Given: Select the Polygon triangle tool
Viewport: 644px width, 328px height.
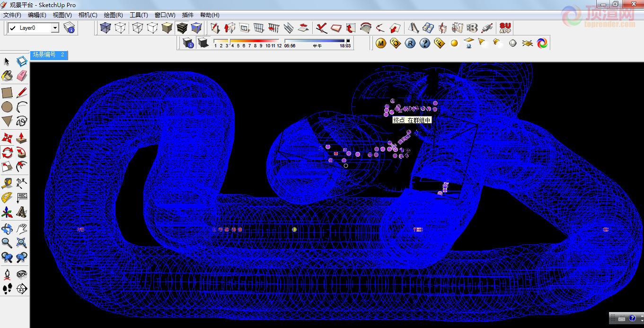Looking at the screenshot, I should click(7, 121).
